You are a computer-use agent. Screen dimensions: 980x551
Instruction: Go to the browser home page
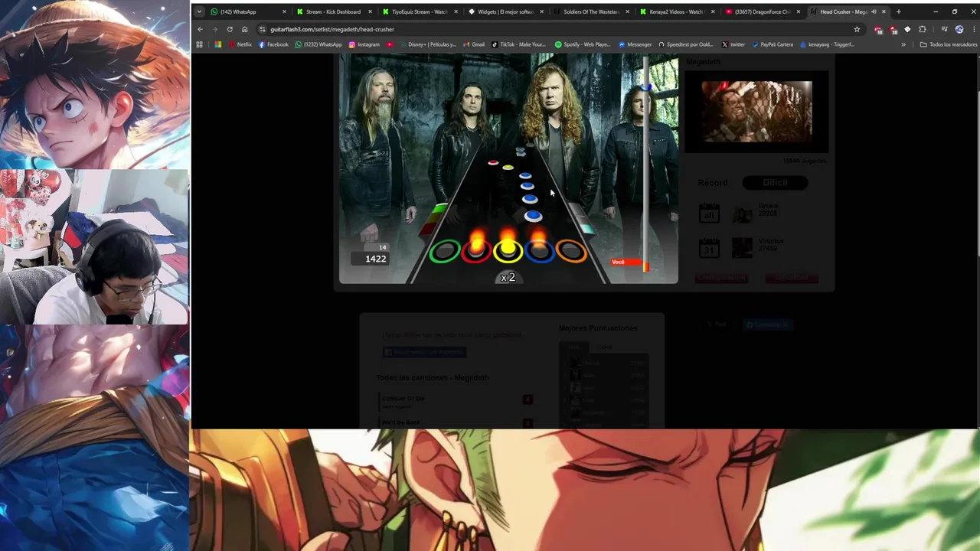(244, 29)
